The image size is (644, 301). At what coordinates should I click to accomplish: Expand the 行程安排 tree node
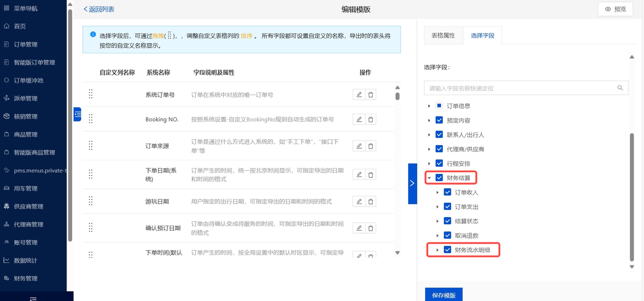(x=429, y=164)
